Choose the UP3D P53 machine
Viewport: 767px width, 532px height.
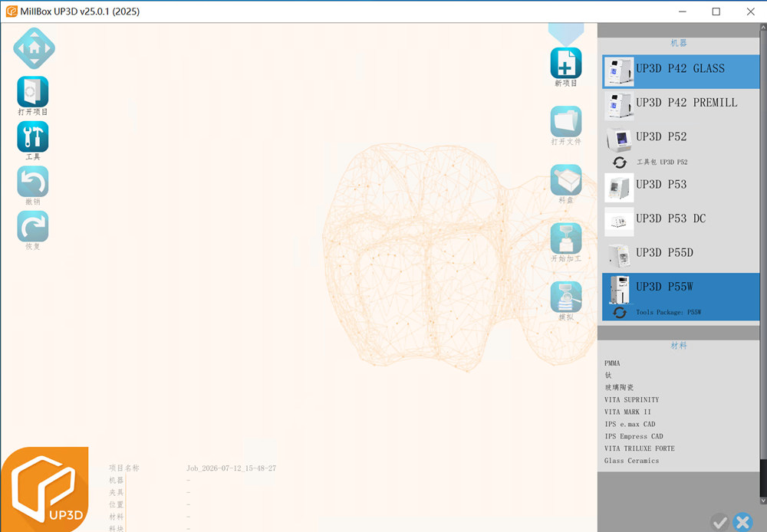tap(681, 187)
